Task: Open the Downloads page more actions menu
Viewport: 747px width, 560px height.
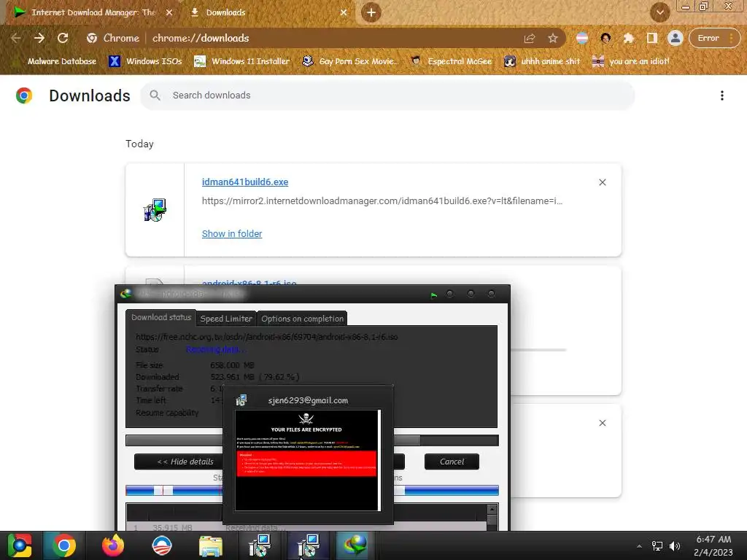Action: click(722, 96)
